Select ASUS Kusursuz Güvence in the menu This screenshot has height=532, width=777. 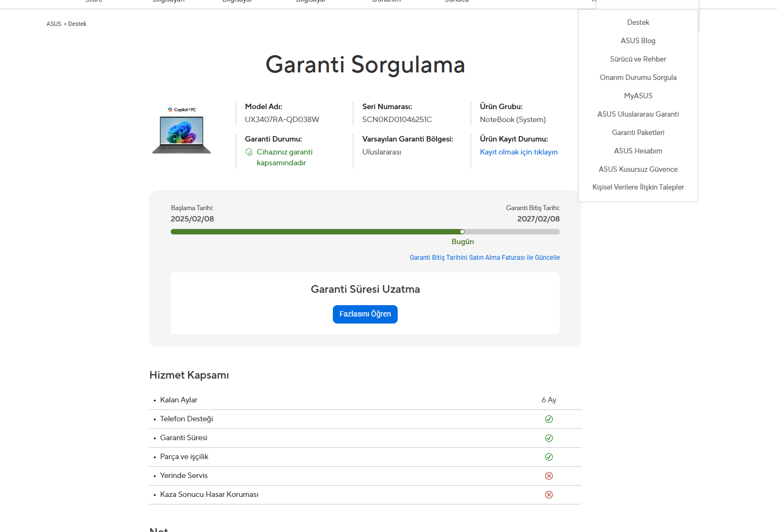coord(638,170)
